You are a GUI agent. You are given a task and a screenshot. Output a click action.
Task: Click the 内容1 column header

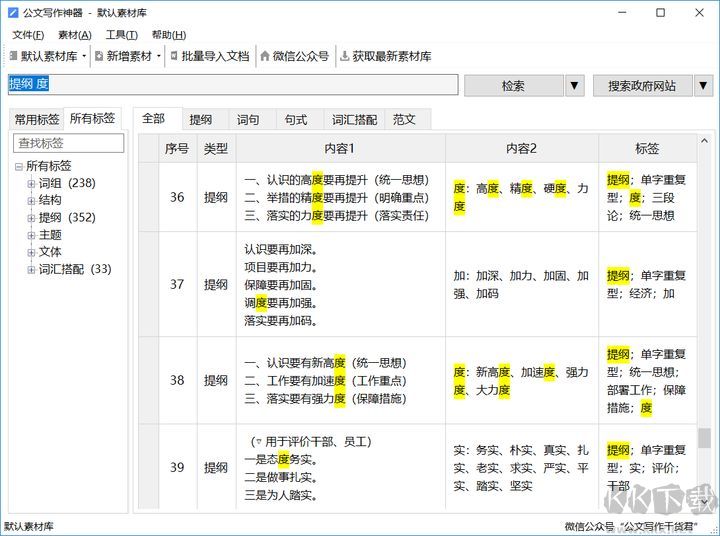pos(340,148)
